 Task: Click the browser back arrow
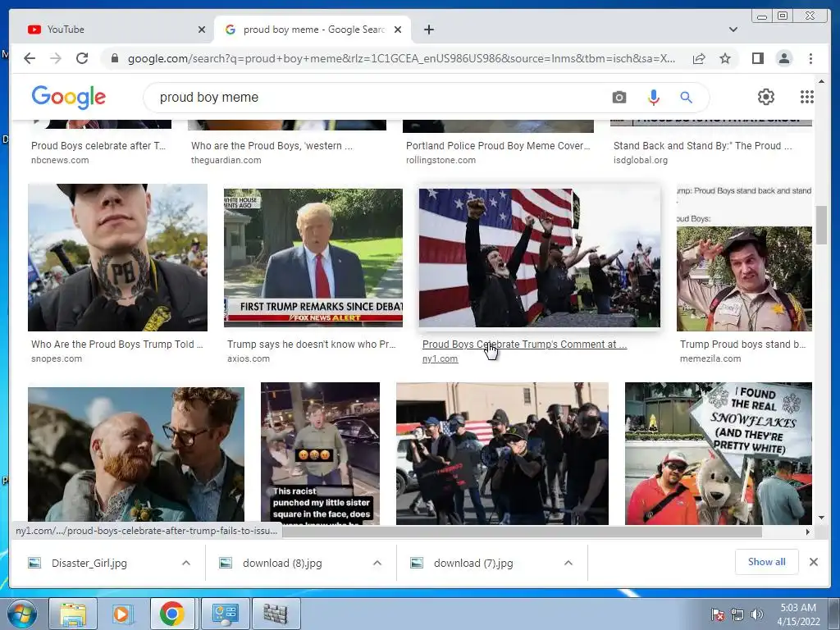[30, 58]
